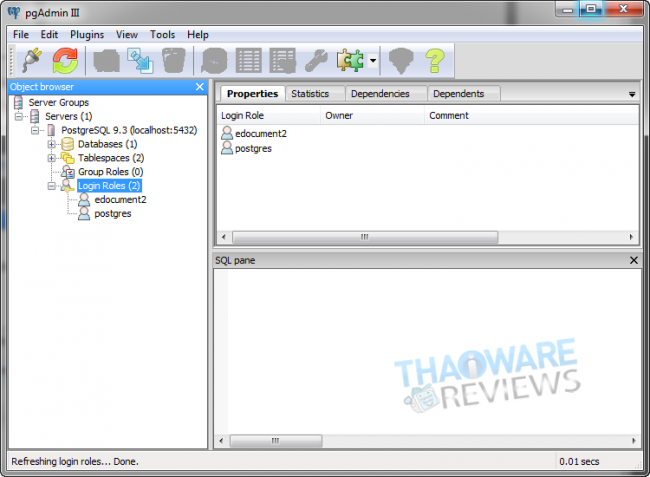650x477 pixels.
Task: Click the Login Roles user-key icon
Action: tap(68, 186)
